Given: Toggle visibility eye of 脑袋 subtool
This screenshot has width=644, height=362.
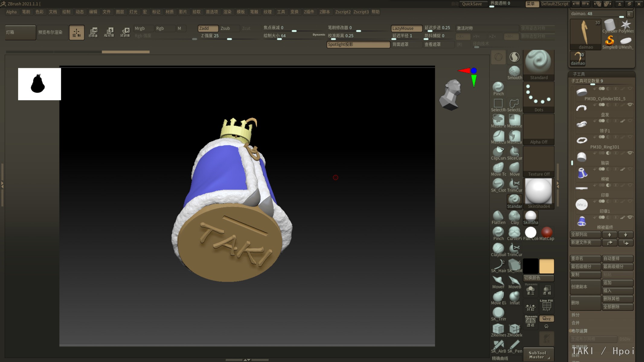Looking at the screenshot, I should pyautogui.click(x=630, y=153).
